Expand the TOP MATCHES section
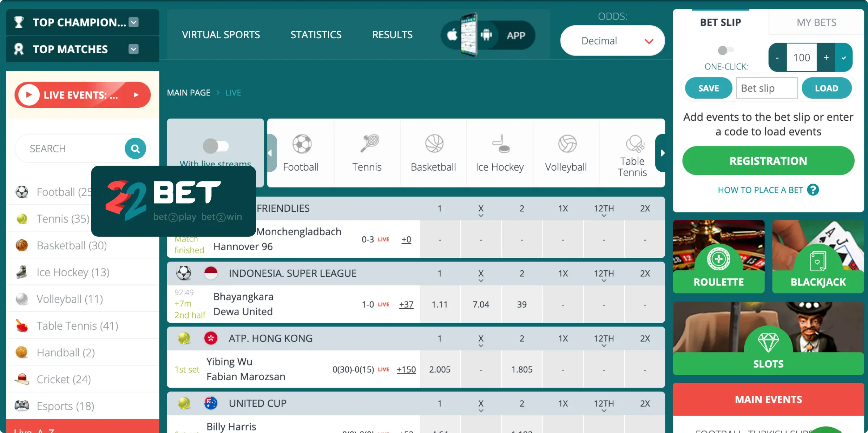 click(133, 49)
